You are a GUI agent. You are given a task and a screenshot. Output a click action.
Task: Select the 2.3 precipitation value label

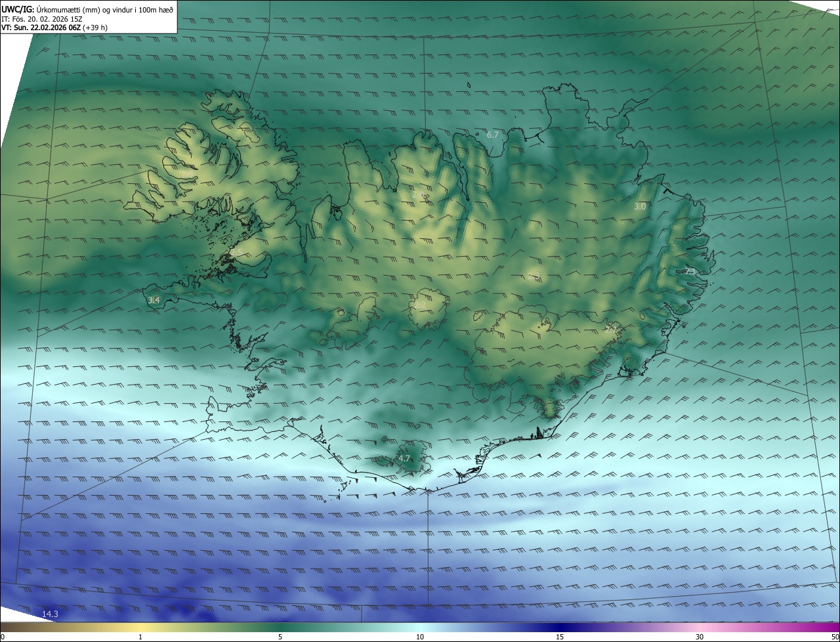534,276
